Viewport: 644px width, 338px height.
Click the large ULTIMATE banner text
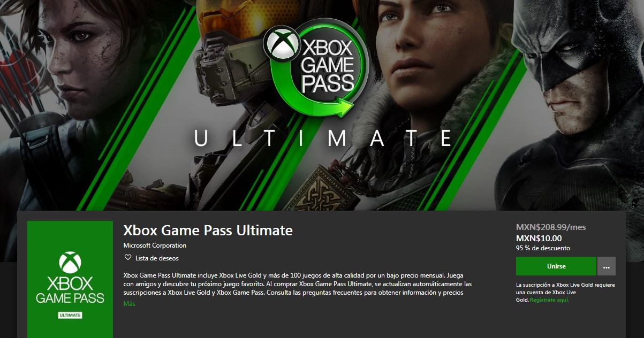click(x=323, y=139)
